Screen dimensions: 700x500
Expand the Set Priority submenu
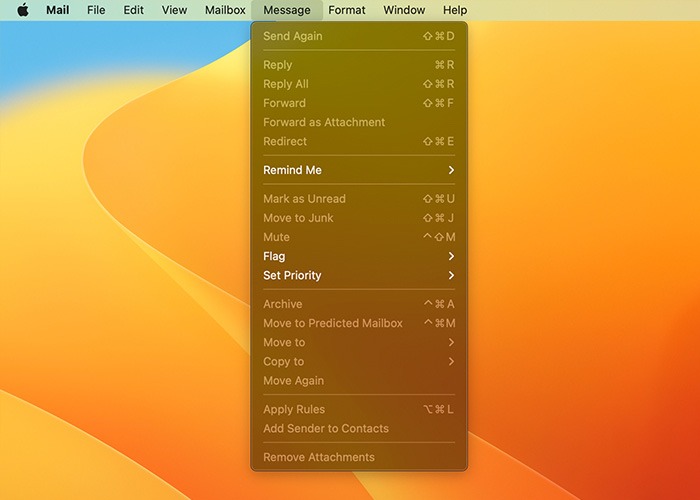coord(359,275)
